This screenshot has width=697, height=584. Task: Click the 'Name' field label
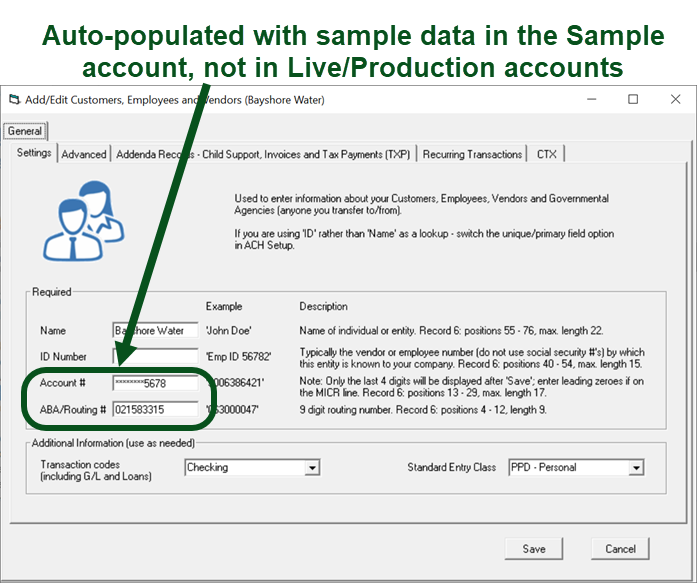pos(53,331)
